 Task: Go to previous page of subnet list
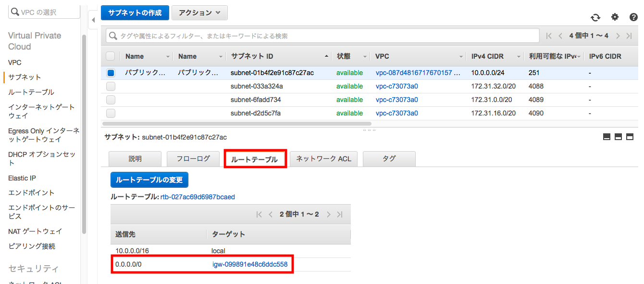point(560,36)
